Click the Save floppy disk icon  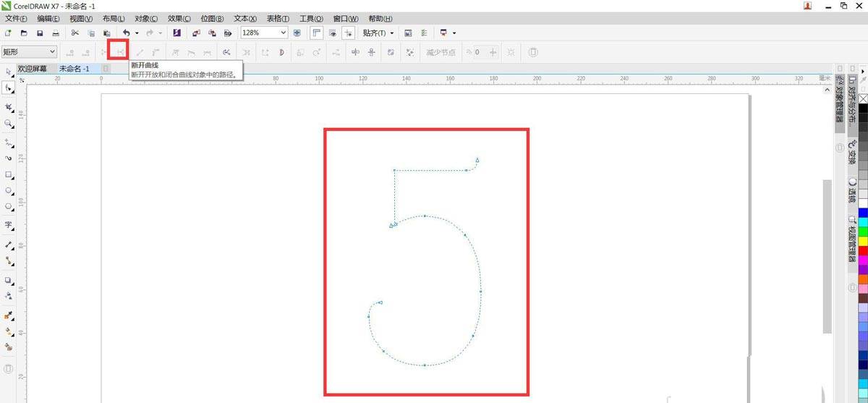click(x=40, y=33)
